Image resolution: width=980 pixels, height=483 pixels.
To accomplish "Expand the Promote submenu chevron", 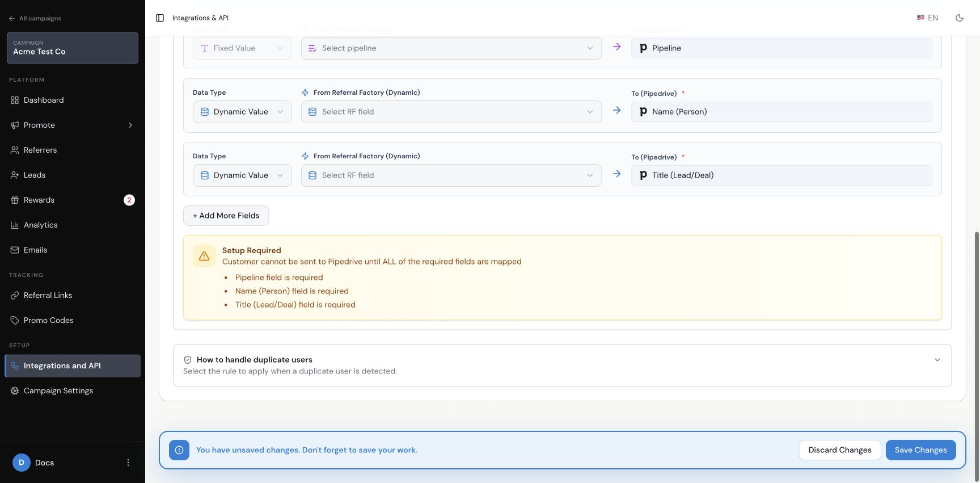I will click(x=130, y=125).
